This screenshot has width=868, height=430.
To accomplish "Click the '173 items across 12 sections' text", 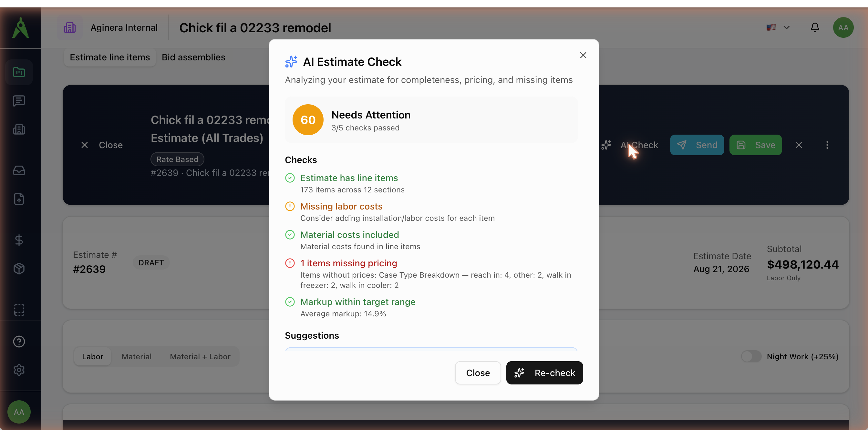I will [x=352, y=189].
